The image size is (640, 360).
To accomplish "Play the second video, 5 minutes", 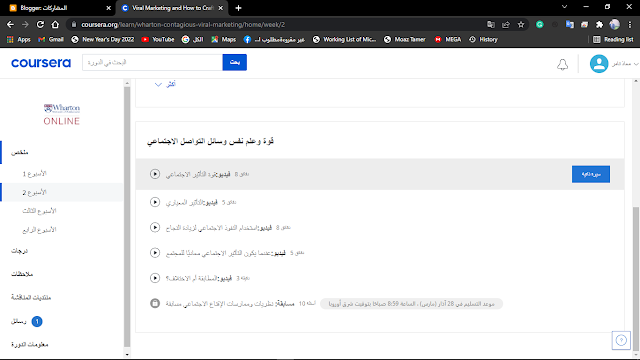I will 155,202.
